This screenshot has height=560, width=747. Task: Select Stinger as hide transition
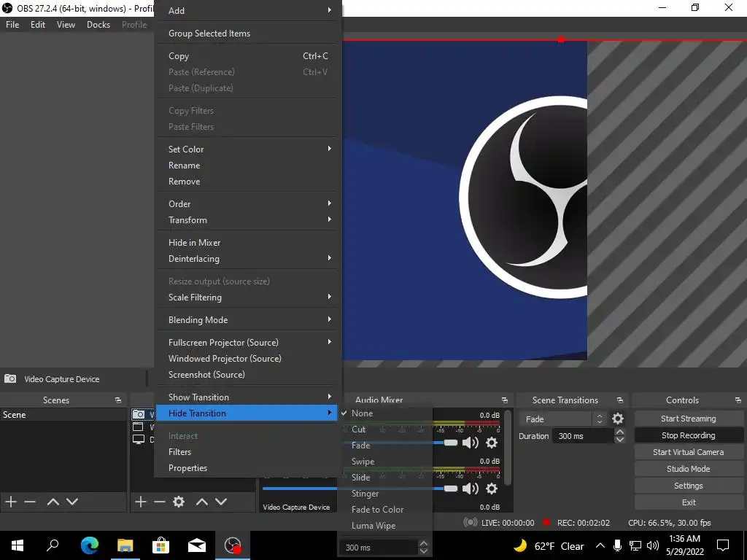coord(385,494)
